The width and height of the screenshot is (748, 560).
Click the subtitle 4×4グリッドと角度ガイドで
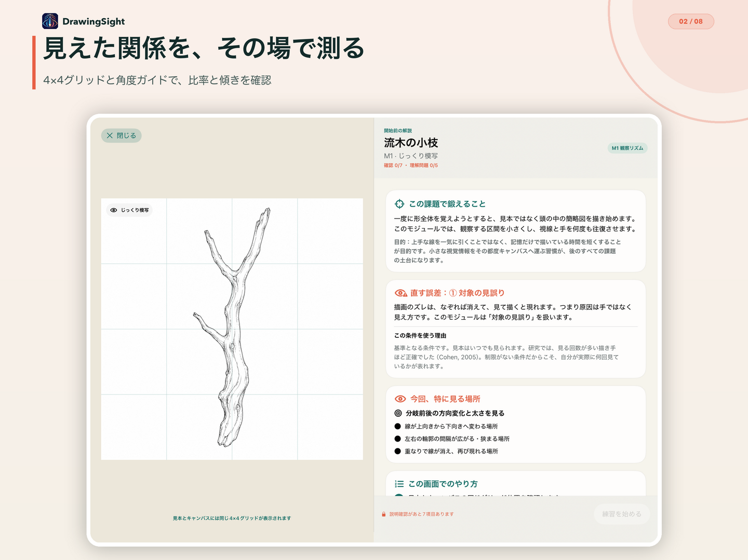click(157, 80)
